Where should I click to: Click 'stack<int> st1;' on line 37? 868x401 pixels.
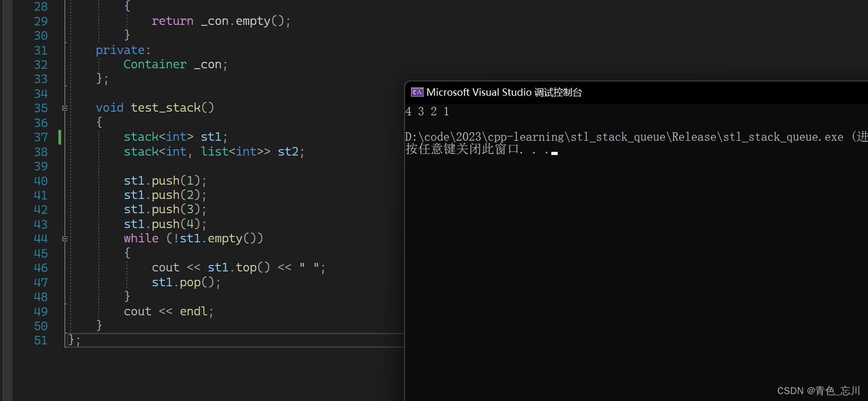[x=175, y=137]
